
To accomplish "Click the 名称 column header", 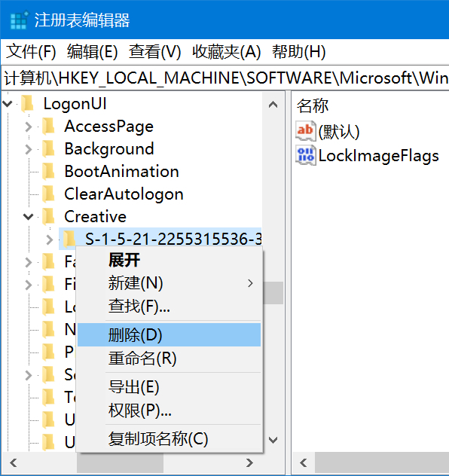I will click(x=313, y=105).
